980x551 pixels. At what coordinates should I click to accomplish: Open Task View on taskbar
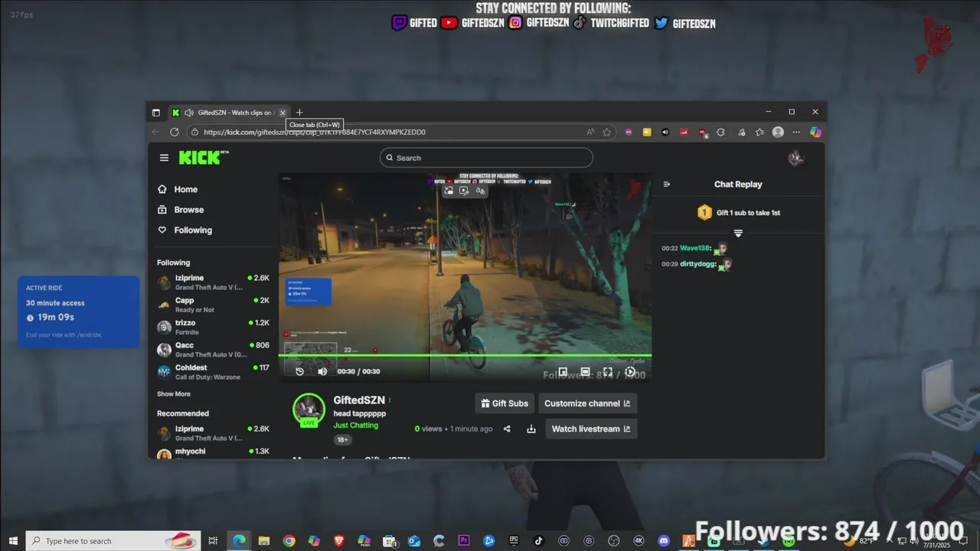[x=214, y=541]
